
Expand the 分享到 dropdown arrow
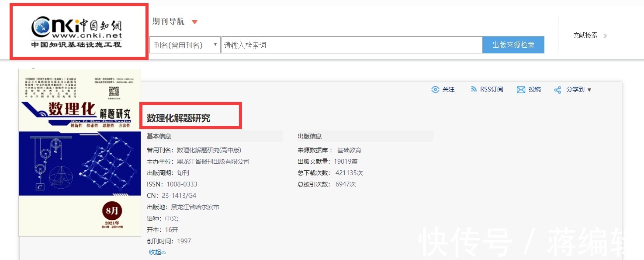pyautogui.click(x=589, y=90)
